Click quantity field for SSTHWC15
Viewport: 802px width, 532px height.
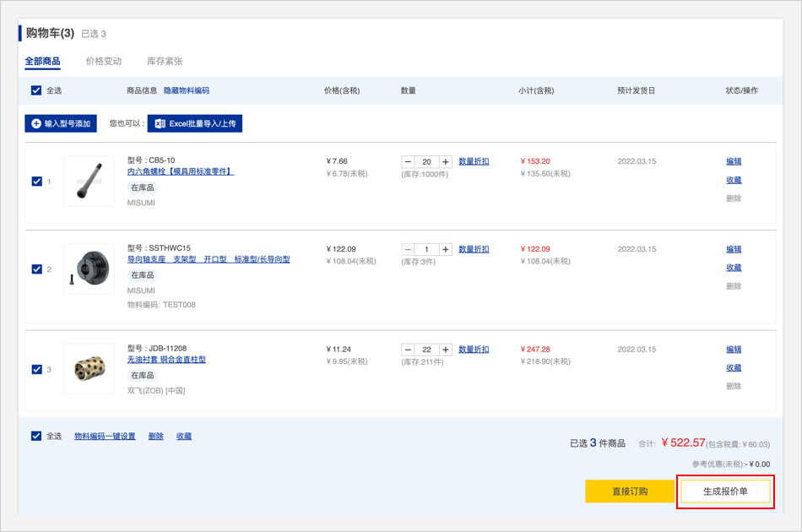(x=426, y=249)
